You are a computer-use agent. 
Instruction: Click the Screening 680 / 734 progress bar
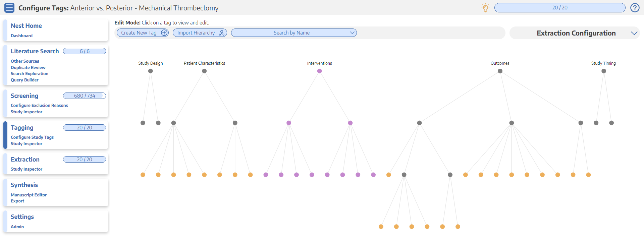(x=85, y=96)
